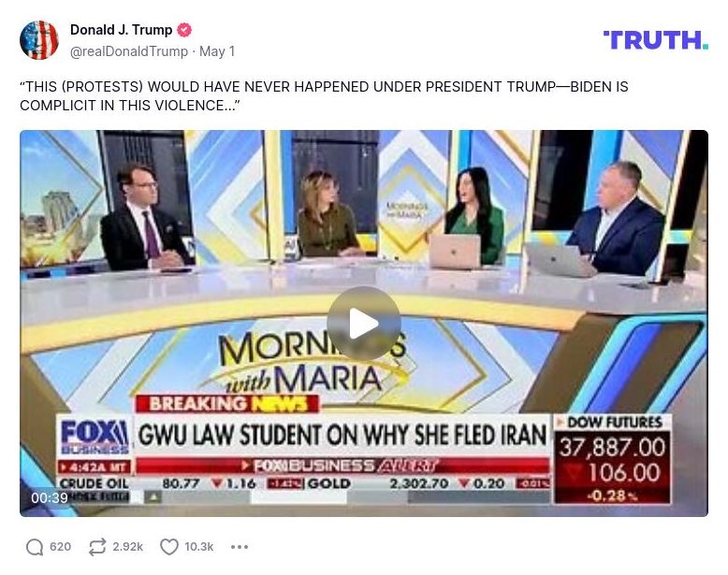
Task: Open the Donald J. Trump display name
Action: [x=122, y=30]
